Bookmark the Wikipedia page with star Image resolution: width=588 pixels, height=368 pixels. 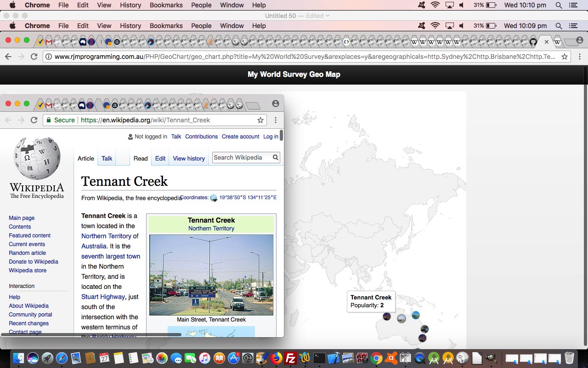260,120
